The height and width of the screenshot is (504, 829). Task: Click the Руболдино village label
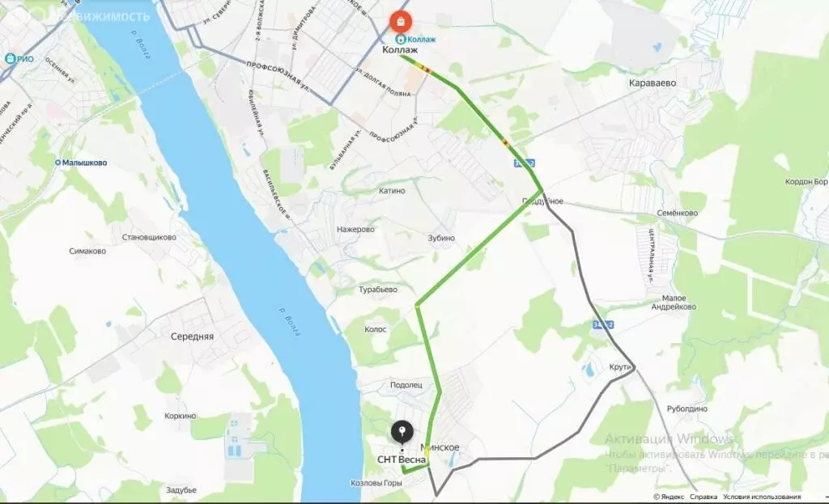tap(687, 409)
